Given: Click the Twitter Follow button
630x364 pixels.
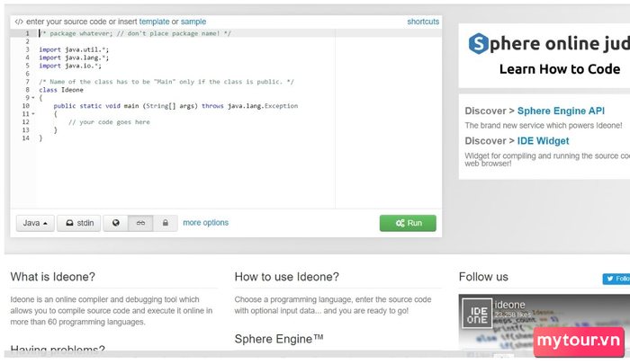Looking at the screenshot, I should 616,279.
